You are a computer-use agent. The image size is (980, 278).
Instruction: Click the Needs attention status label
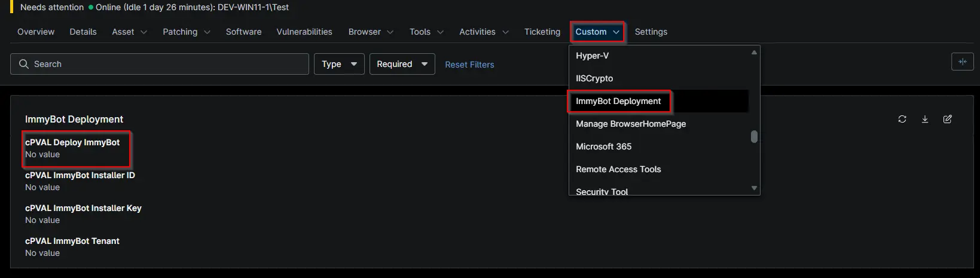pos(52,7)
